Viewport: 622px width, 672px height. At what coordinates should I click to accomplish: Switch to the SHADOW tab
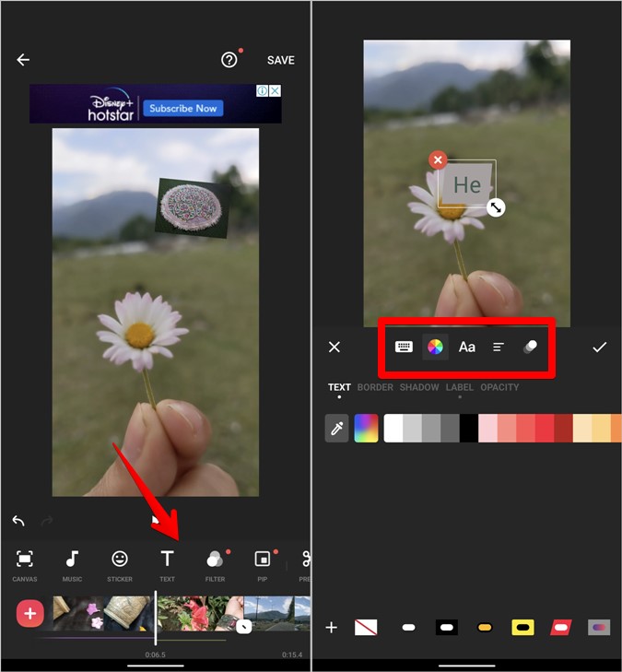point(419,388)
